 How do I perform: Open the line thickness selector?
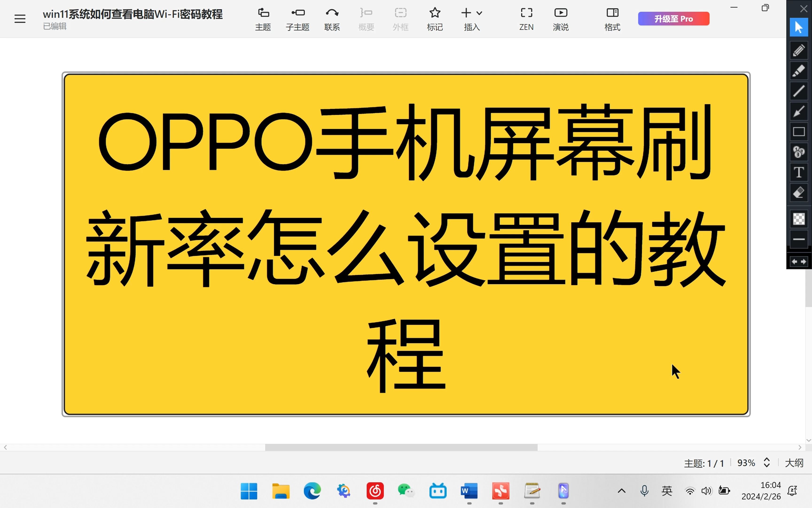click(x=799, y=239)
